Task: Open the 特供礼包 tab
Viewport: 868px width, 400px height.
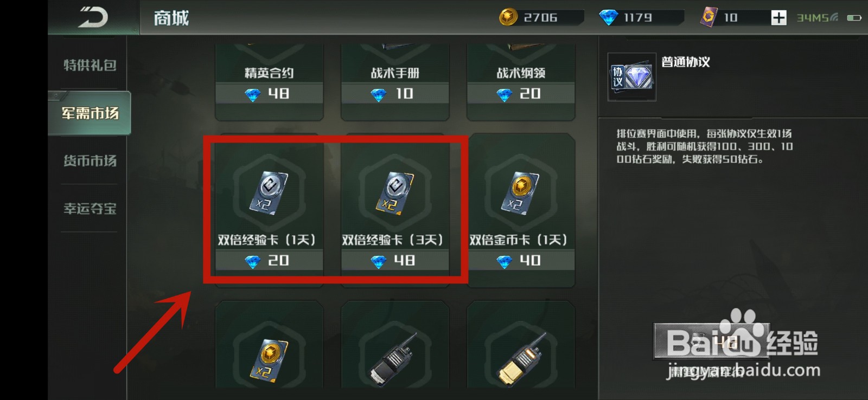Action: [90, 65]
